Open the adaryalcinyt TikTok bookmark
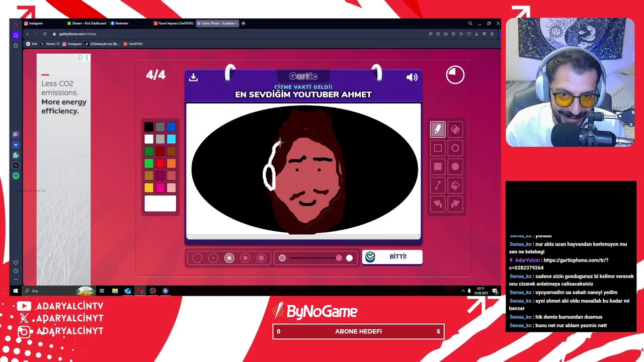This screenshot has height=362, width=644. 102,44
